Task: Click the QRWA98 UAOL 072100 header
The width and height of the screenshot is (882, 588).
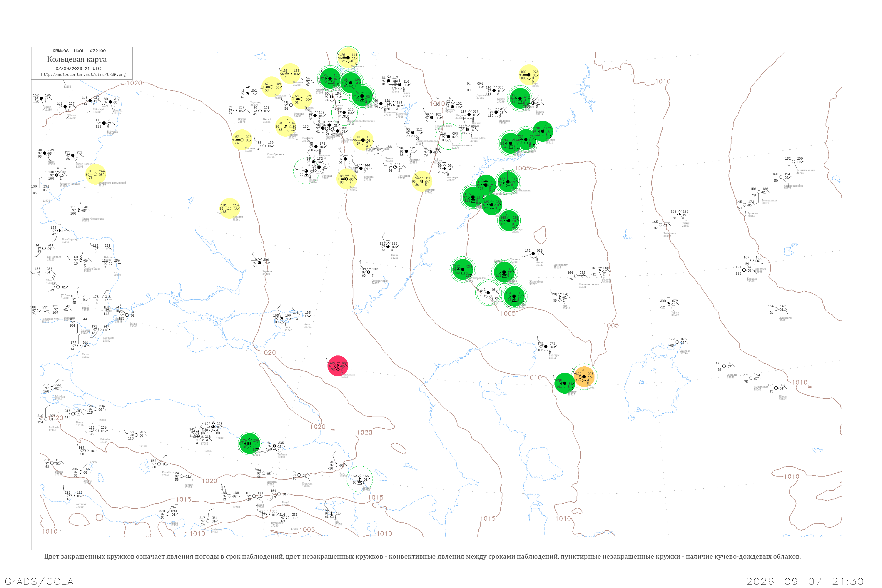Action: coord(79,51)
